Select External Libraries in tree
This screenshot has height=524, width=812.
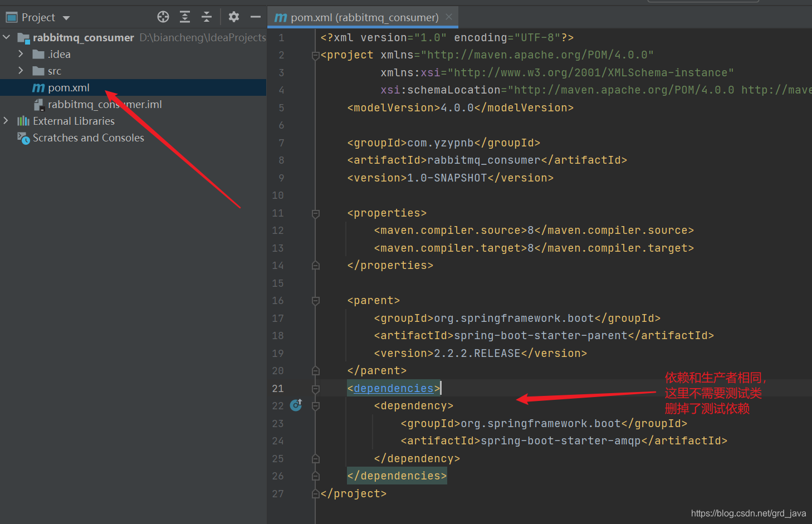click(x=133, y=121)
